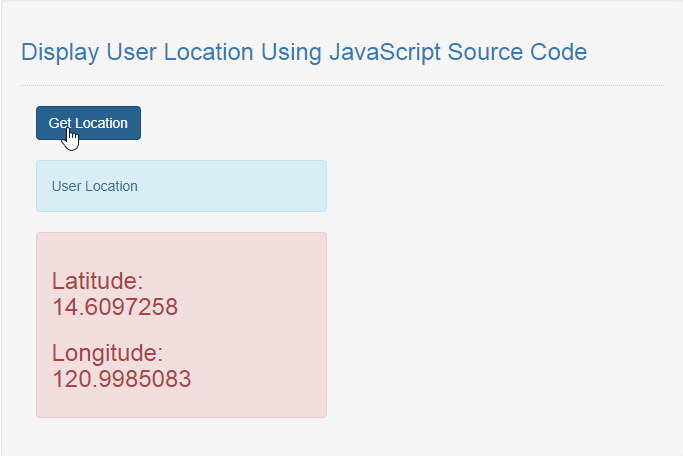Select the latitude value 14.6097258

115,307
